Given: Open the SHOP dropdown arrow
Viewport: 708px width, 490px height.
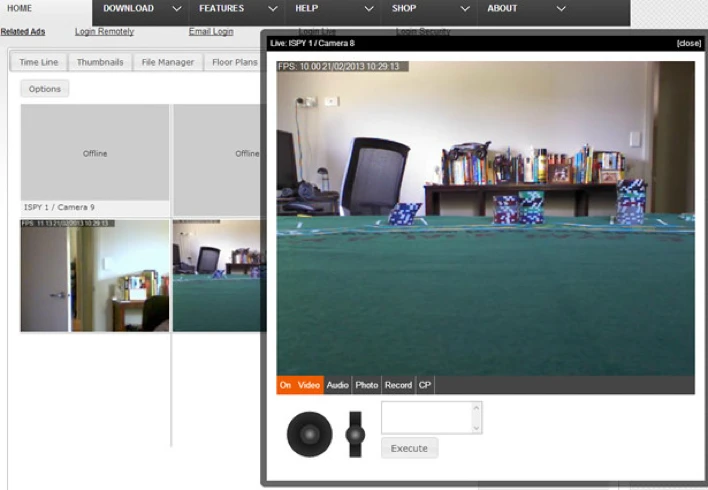Looking at the screenshot, I should pyautogui.click(x=465, y=9).
